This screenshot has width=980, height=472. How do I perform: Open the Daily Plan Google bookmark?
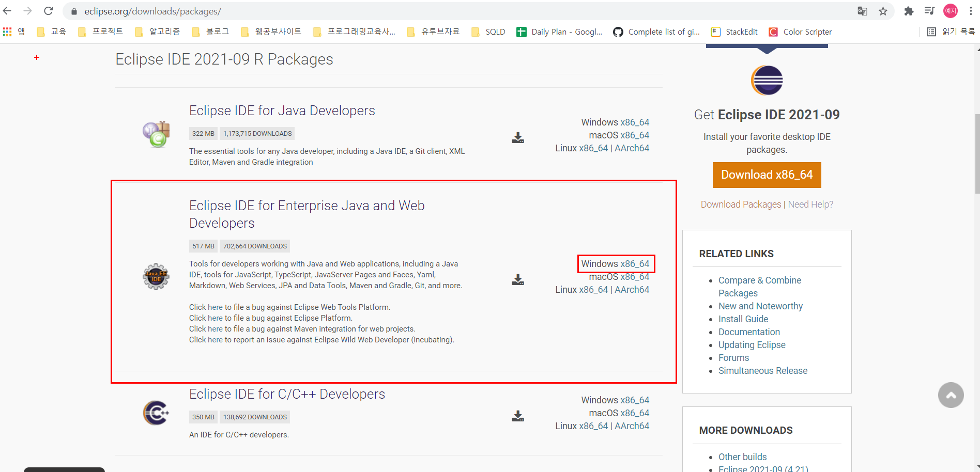point(559,32)
